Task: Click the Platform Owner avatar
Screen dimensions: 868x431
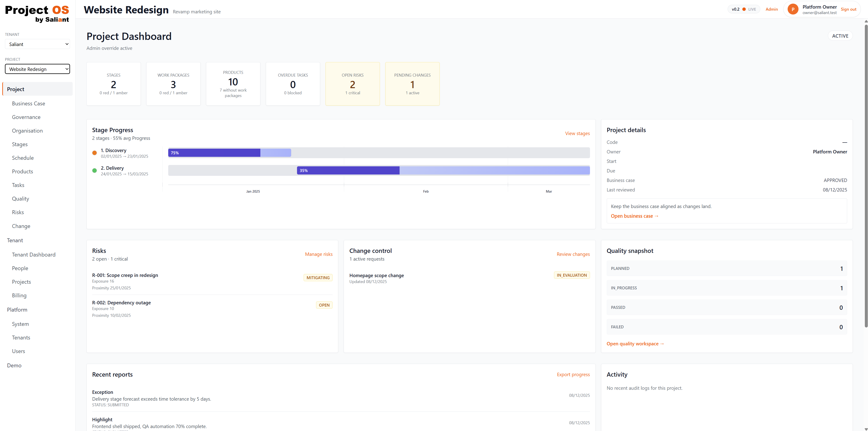Action: [793, 9]
